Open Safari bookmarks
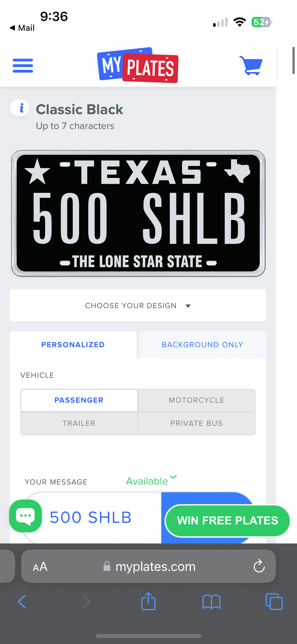Viewport: 297px width, 644px height. tap(211, 602)
